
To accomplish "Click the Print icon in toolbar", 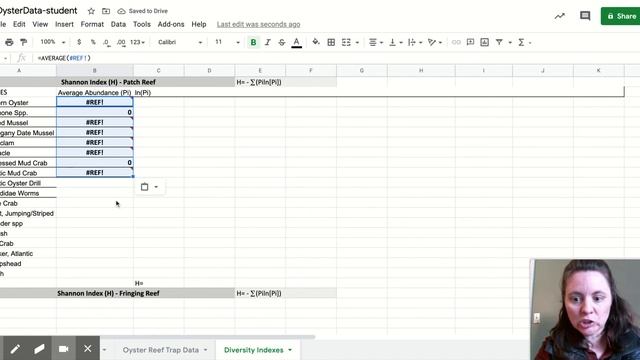I will tap(9, 42).
